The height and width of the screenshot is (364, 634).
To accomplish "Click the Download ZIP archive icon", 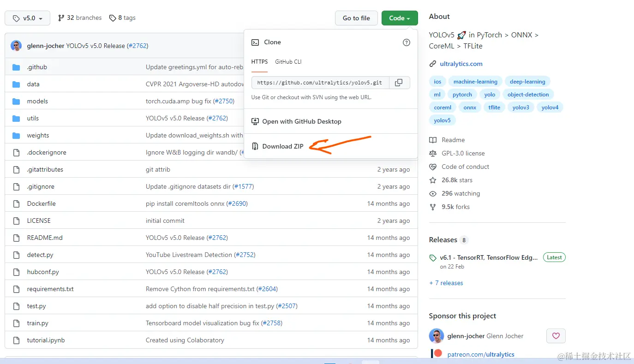I will 255,147.
